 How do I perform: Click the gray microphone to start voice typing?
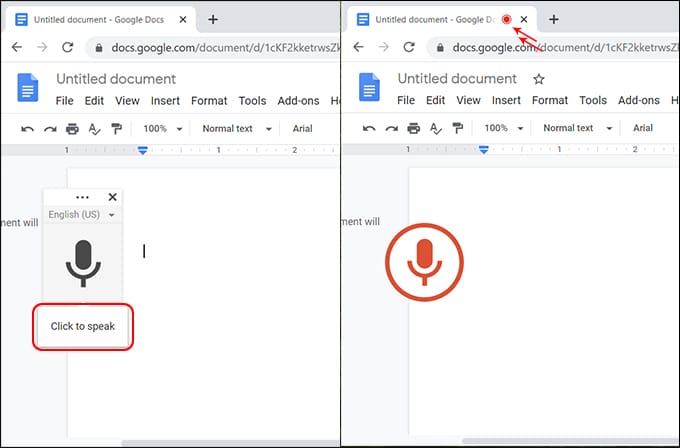point(83,263)
